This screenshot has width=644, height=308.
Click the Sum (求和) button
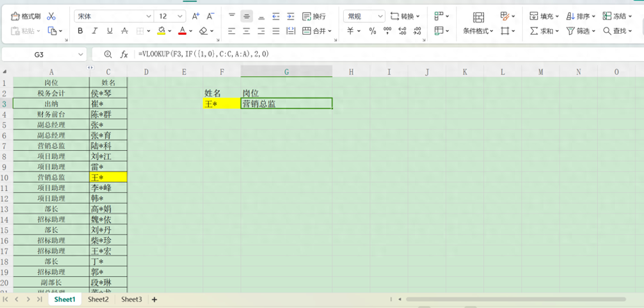[544, 31]
